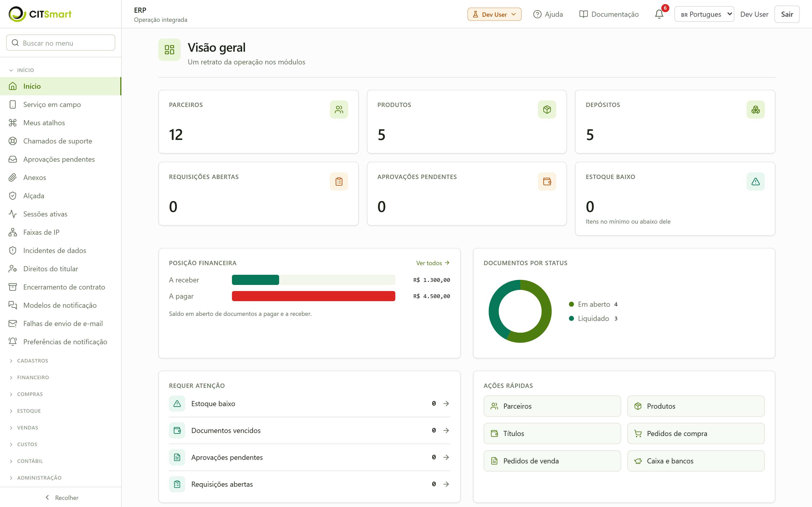
Task: Click the Visão geral dashboard grid icon
Action: (x=170, y=50)
